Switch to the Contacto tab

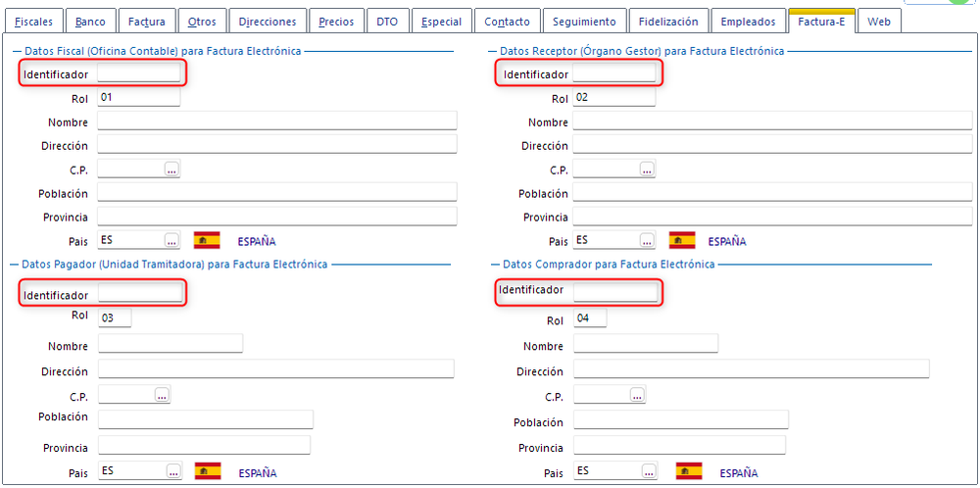pyautogui.click(x=507, y=22)
